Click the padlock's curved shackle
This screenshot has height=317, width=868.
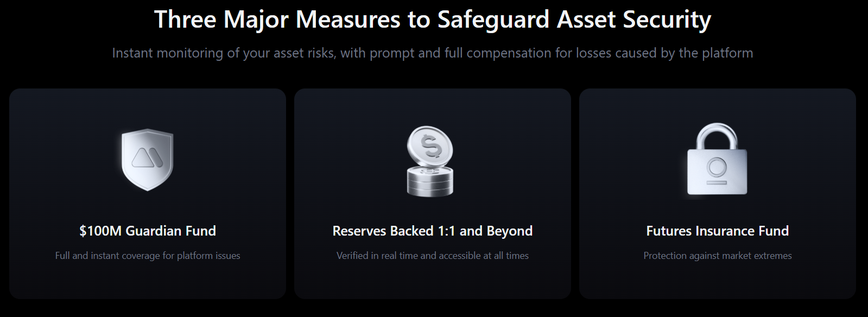pos(717,135)
